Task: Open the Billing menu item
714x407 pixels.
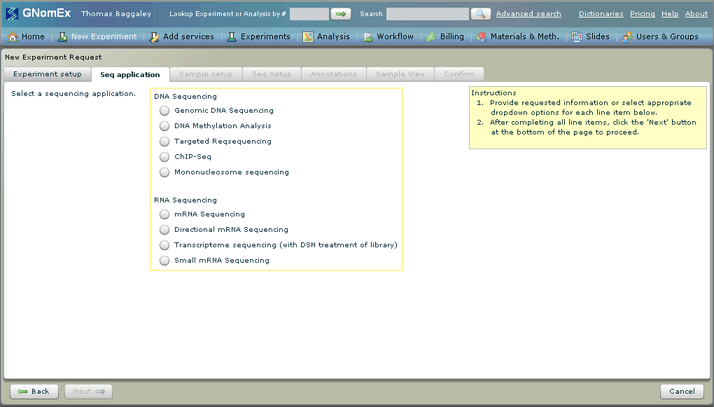Action: [x=445, y=37]
